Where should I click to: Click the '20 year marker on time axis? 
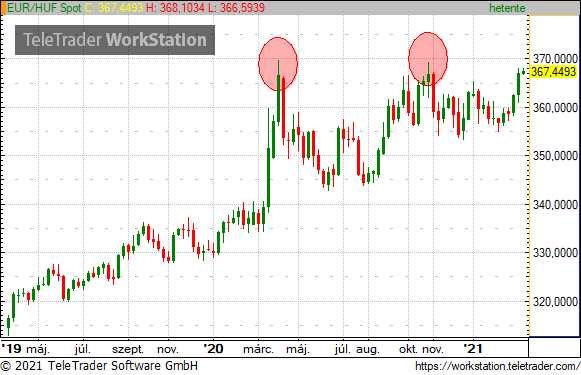213,349
